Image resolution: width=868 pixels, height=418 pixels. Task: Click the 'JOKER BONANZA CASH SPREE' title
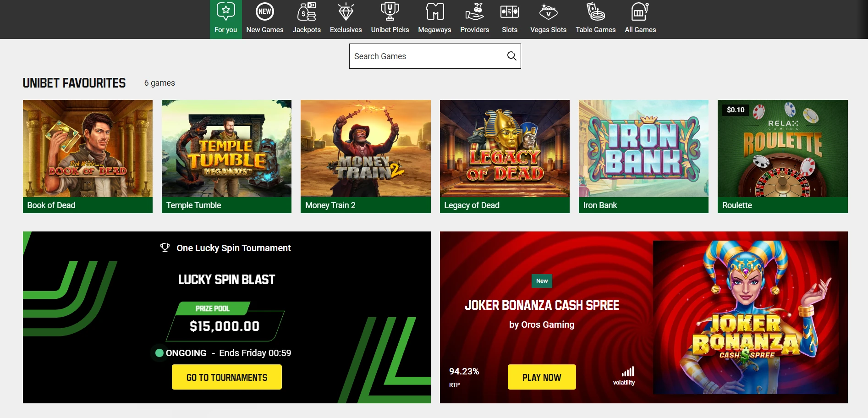coord(542,305)
